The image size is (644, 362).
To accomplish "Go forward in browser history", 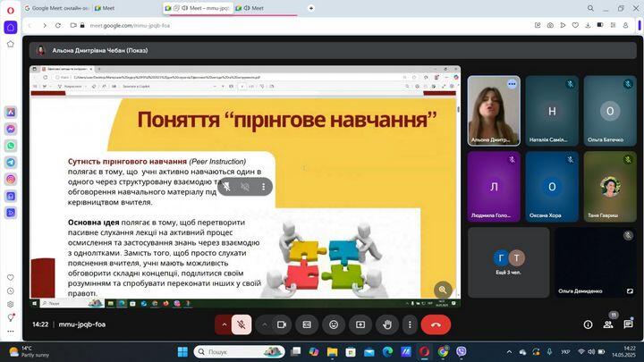I will click(x=45, y=25).
